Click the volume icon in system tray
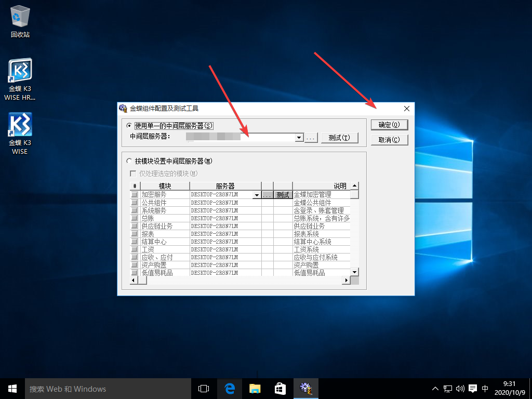 point(460,388)
